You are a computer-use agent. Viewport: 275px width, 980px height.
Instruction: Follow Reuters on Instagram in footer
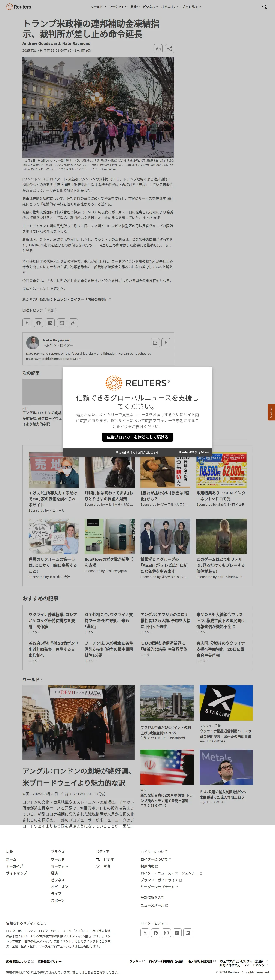point(166,933)
